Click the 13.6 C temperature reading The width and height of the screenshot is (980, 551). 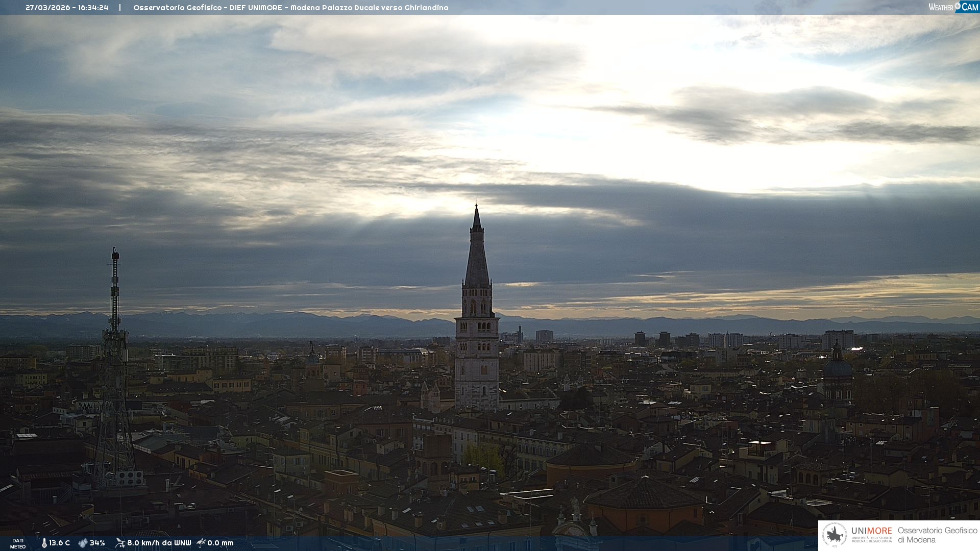pos(59,543)
